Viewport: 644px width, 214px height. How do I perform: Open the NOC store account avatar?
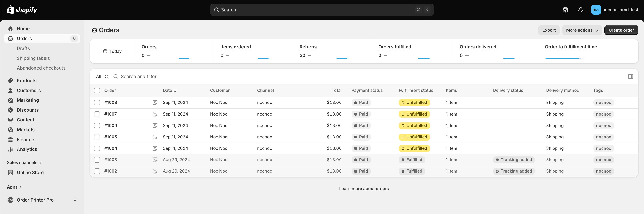coord(596,10)
